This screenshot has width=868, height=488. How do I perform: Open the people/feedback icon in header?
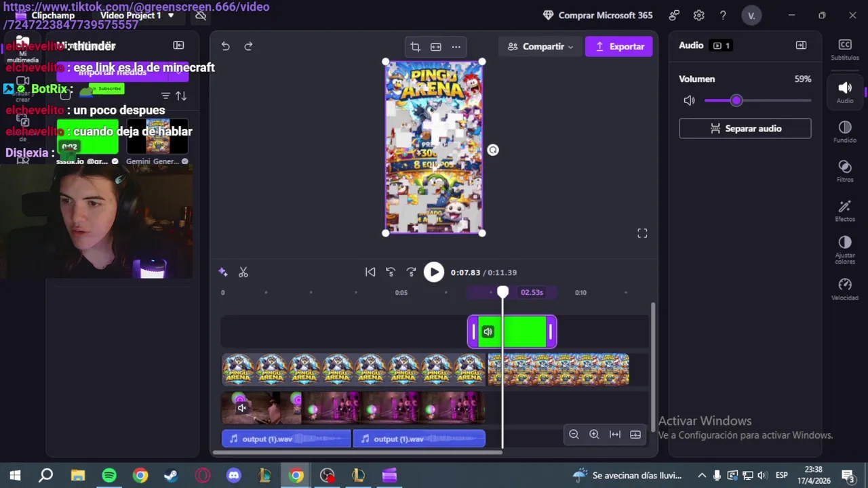[674, 15]
